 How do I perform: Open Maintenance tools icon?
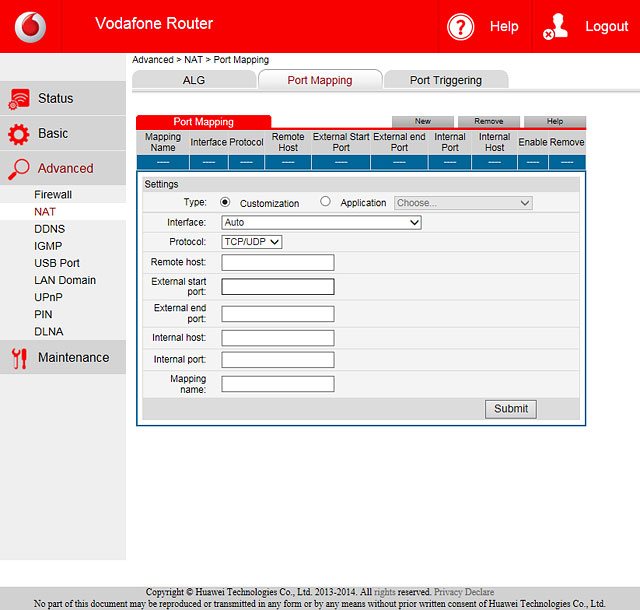tap(19, 358)
